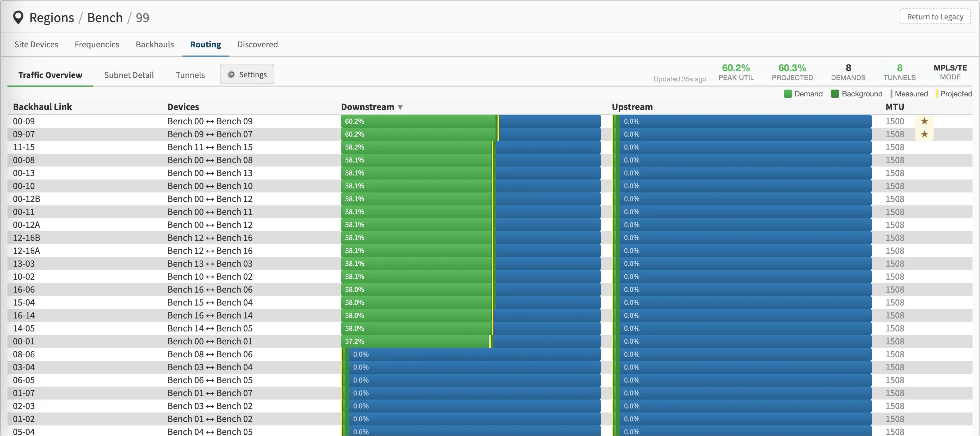Click devices Bench 00 ↔ Bench 08
The image size is (980, 436).
point(210,160)
